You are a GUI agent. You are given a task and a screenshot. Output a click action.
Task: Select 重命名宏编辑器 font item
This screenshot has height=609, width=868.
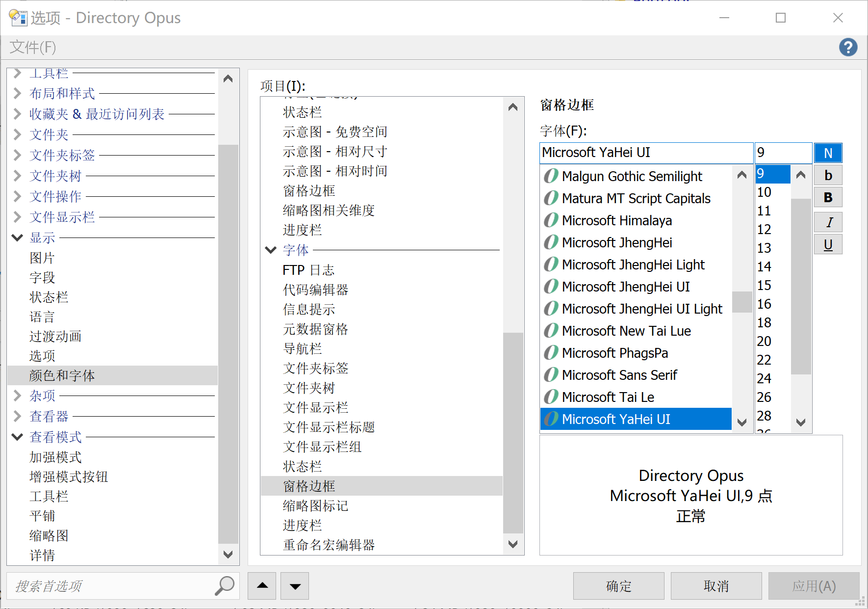(329, 545)
